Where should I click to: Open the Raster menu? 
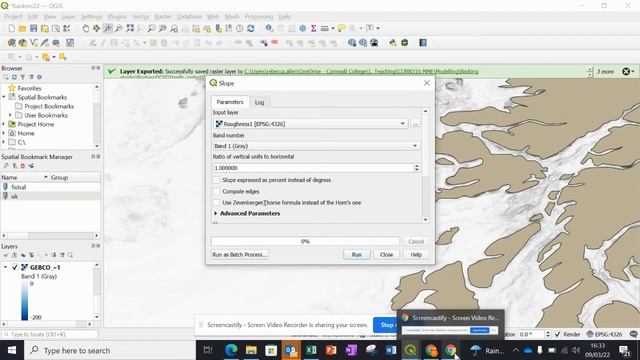pos(163,17)
